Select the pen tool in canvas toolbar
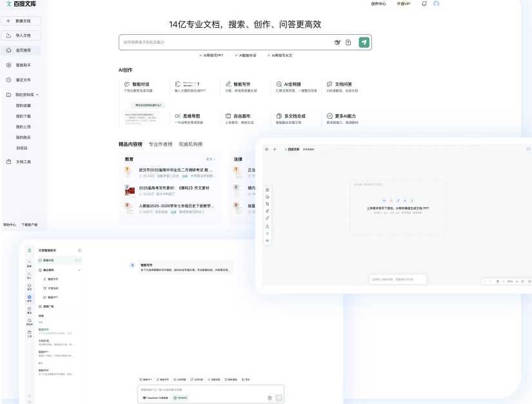Image resolution: width=532 pixels, height=404 pixels. pos(268,211)
